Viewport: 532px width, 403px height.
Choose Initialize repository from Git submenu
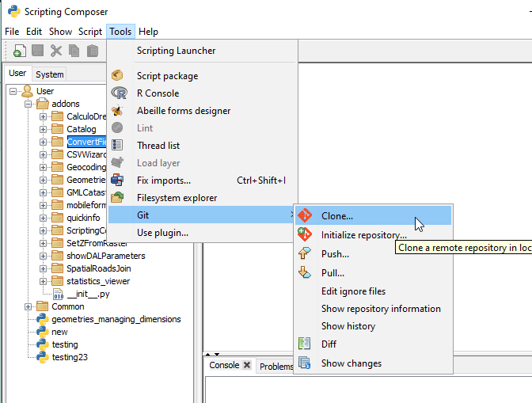pos(363,235)
